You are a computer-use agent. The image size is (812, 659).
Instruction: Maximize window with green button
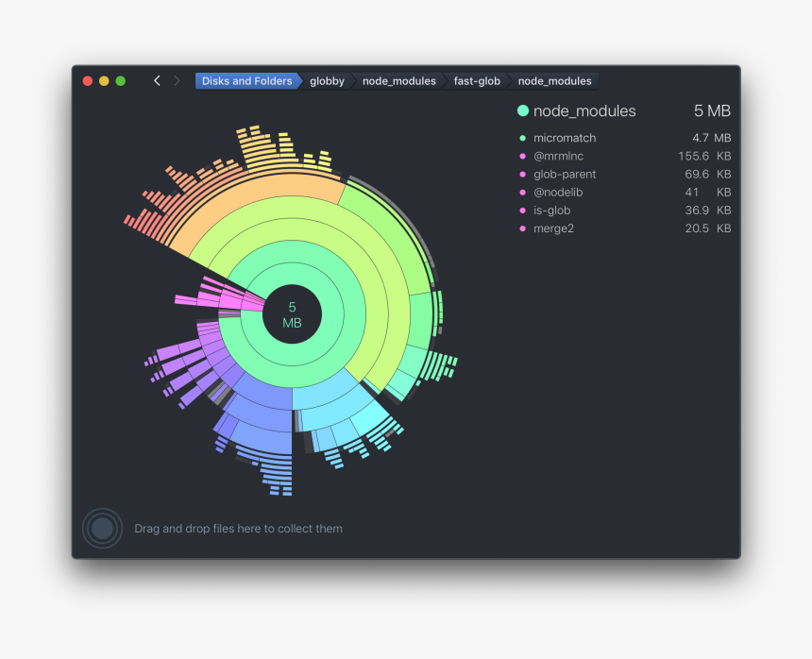click(121, 81)
